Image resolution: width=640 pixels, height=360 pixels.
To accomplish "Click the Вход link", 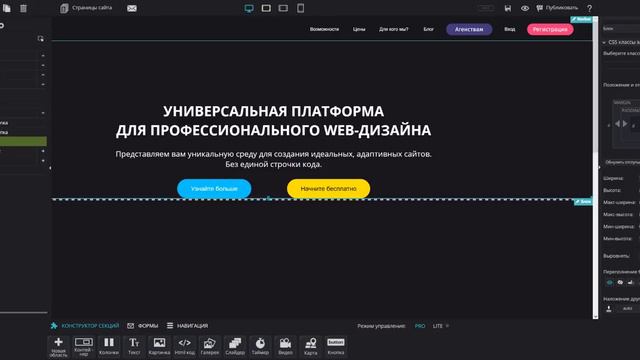I will click(x=509, y=29).
